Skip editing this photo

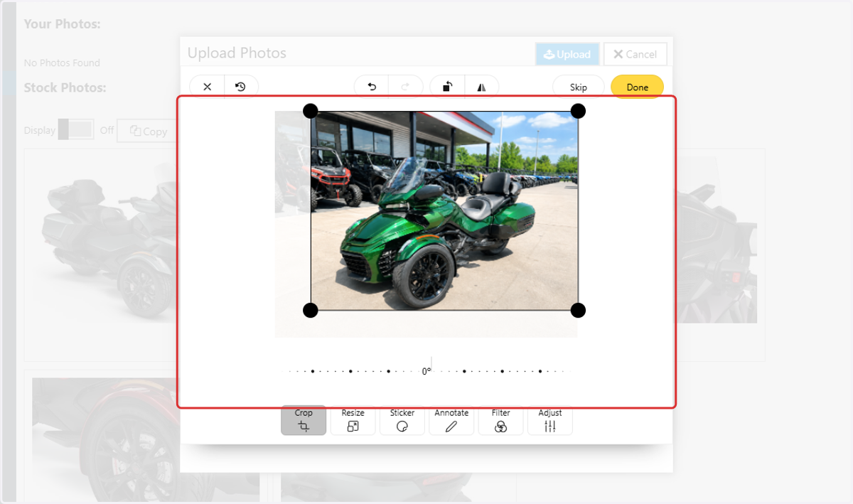coord(579,87)
